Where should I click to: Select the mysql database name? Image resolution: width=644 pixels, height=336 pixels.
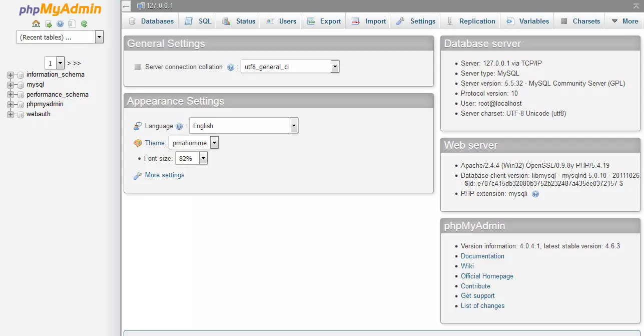pos(35,85)
